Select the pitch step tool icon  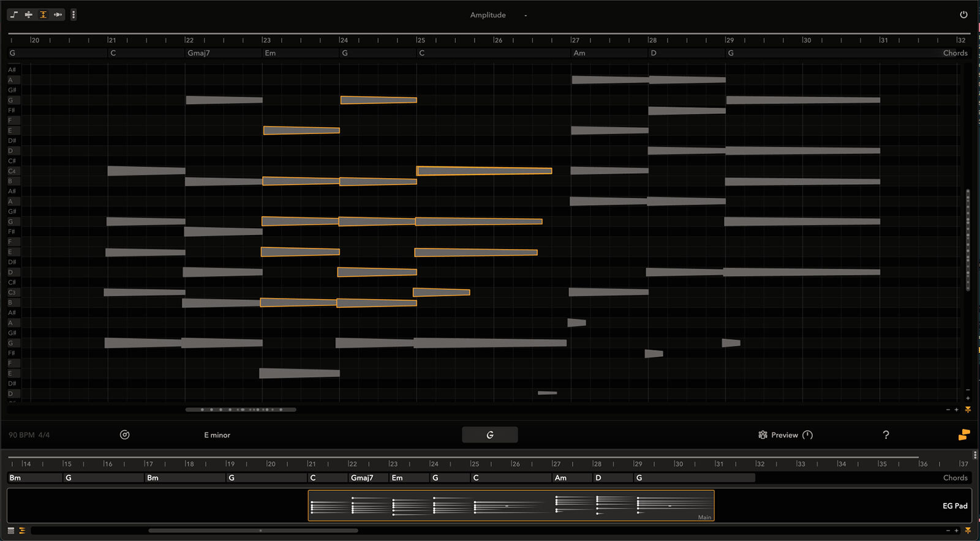click(13, 15)
